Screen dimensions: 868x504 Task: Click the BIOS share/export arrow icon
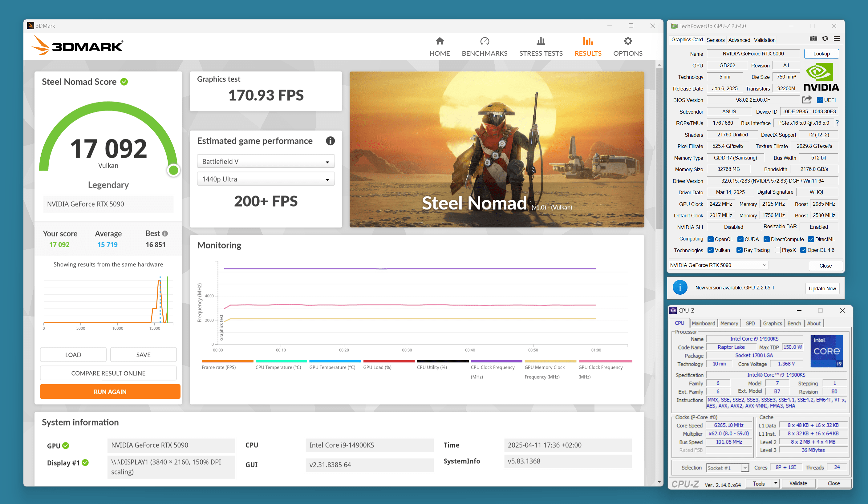coord(807,100)
